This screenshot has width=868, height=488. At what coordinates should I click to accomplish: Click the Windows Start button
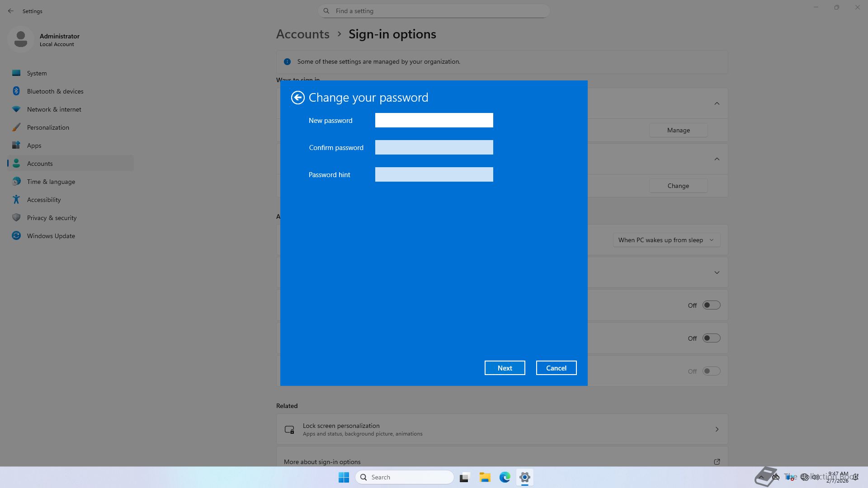coord(344,477)
